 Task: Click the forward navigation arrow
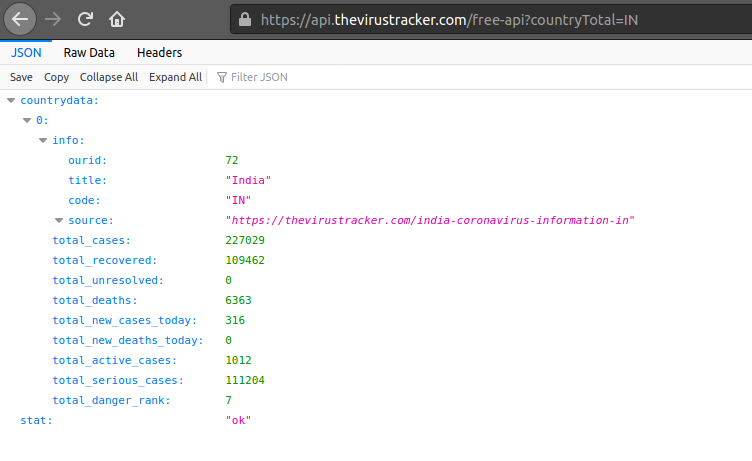pos(54,19)
